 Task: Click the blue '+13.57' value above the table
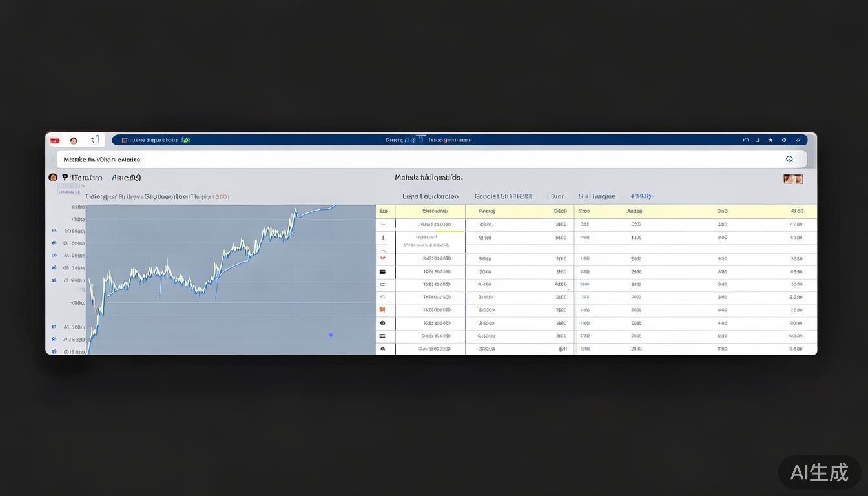point(642,196)
